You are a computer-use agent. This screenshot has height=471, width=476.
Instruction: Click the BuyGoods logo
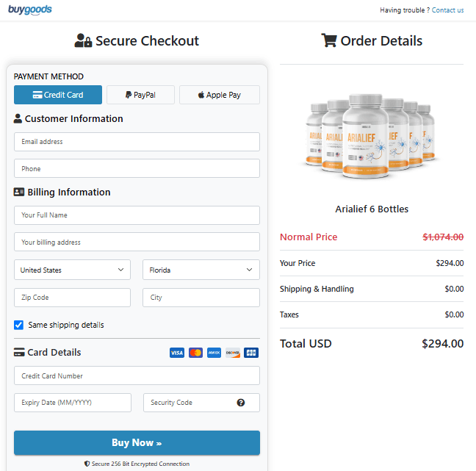pyautogui.click(x=29, y=10)
